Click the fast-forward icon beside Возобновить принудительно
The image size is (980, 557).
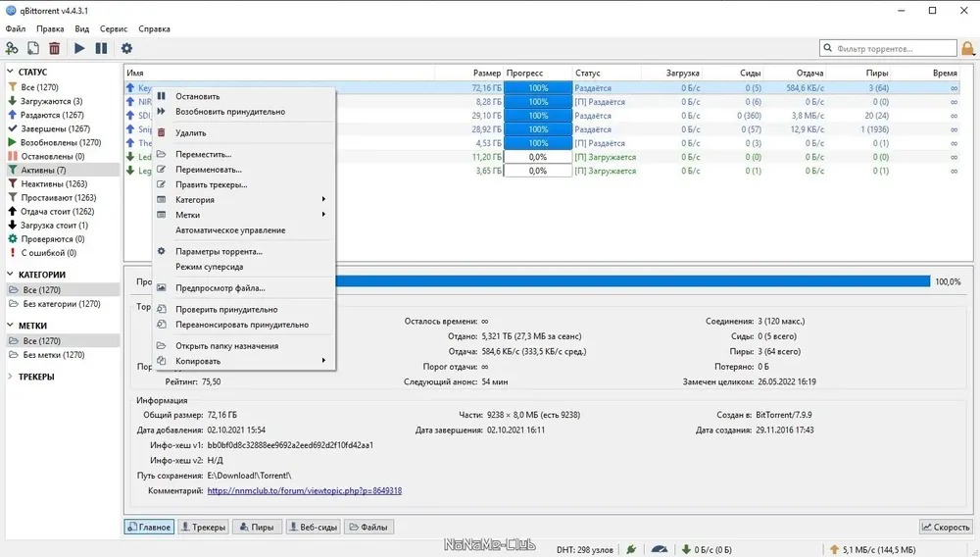tap(162, 111)
